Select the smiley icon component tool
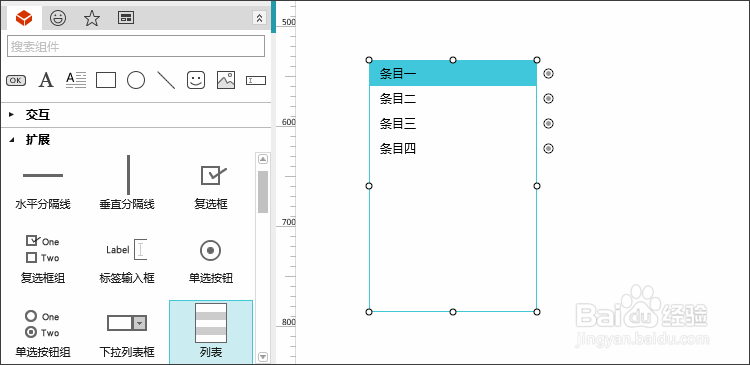This screenshot has height=365, width=750. pos(196,80)
